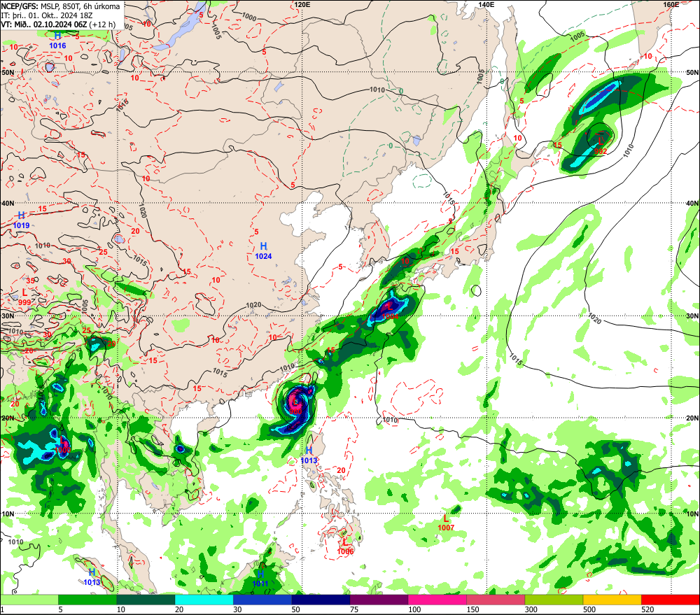
Task: Click the title 'NCEP/GFS: MSLP, 850T, 6h úrkoma'
Action: [60, 6]
